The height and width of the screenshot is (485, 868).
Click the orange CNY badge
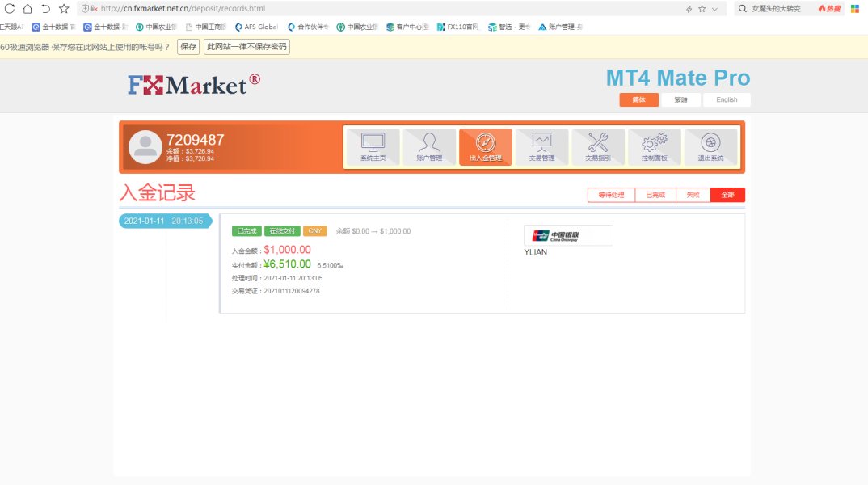pyautogui.click(x=315, y=231)
